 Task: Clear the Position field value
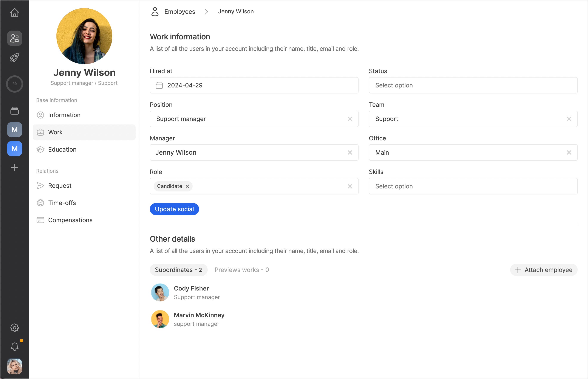(x=350, y=119)
